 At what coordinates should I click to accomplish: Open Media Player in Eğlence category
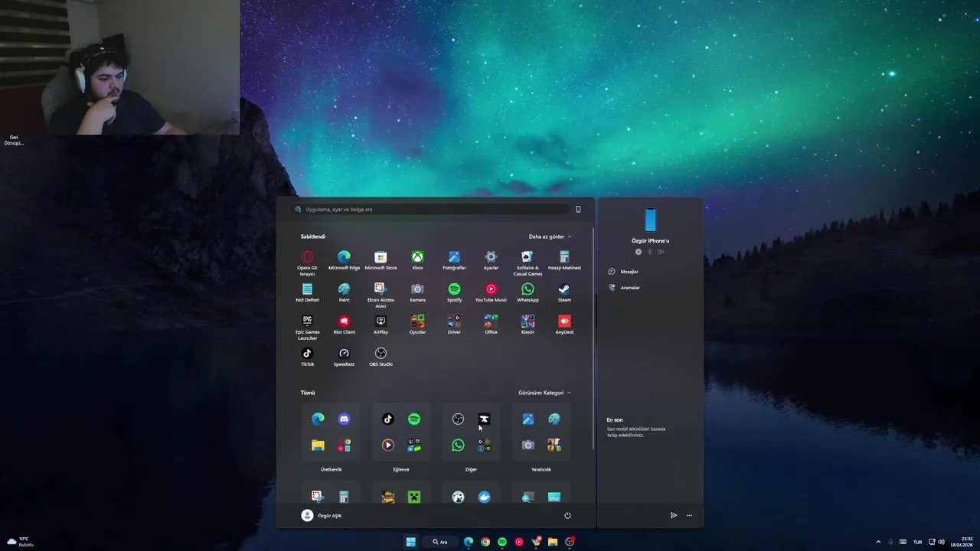388,445
